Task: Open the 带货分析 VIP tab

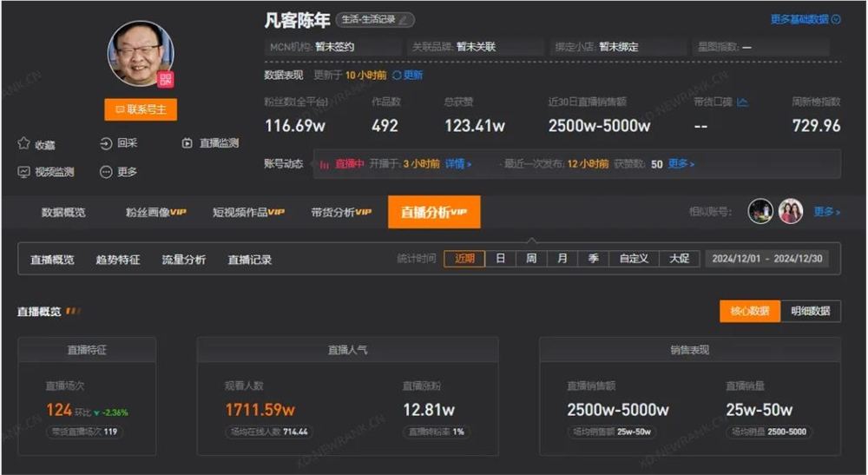Action: coord(341,212)
